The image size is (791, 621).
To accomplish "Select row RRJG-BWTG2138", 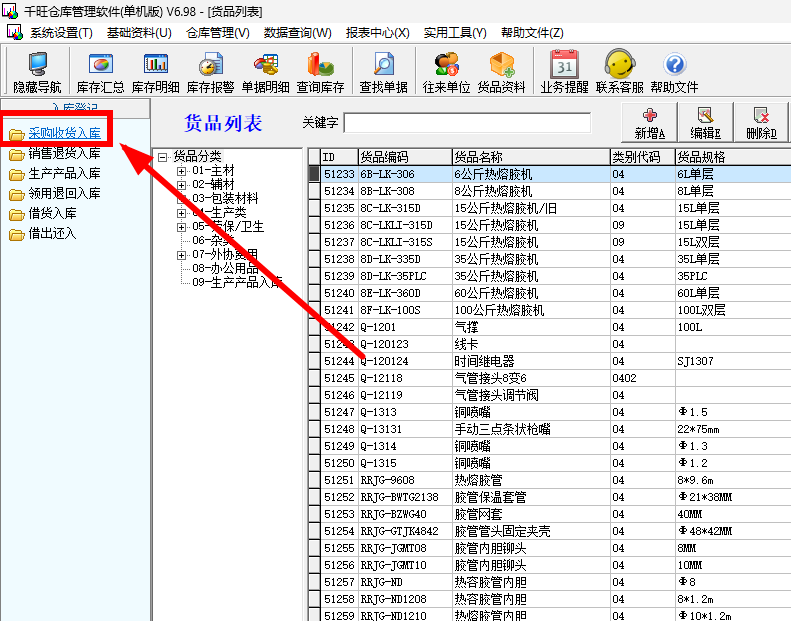I will coord(550,497).
